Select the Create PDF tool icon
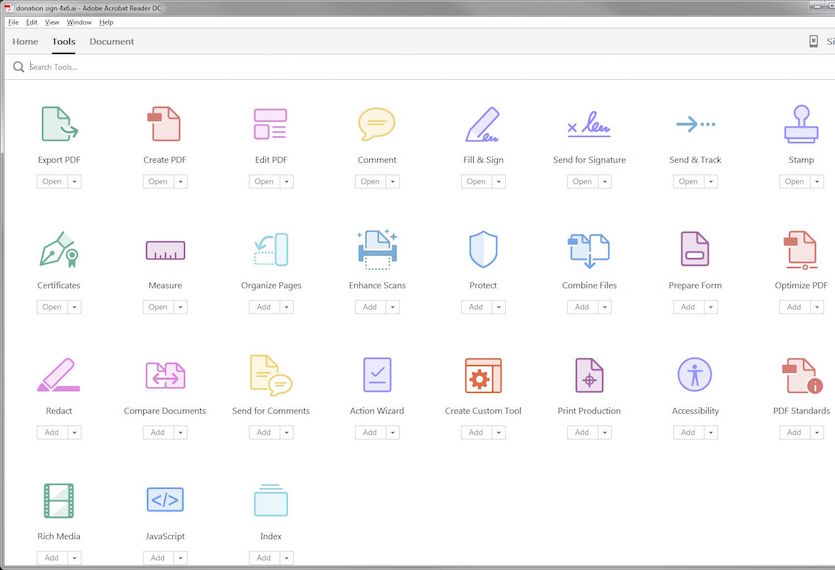 (x=164, y=124)
